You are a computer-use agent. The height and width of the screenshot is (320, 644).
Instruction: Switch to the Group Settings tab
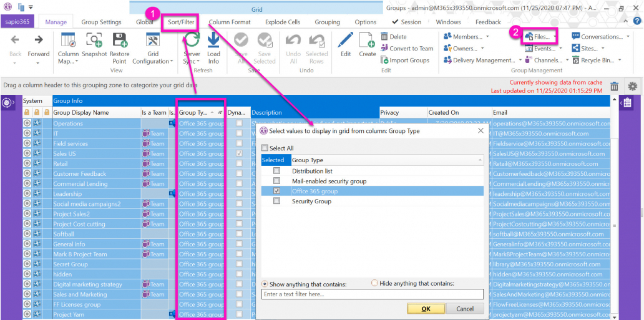(101, 22)
